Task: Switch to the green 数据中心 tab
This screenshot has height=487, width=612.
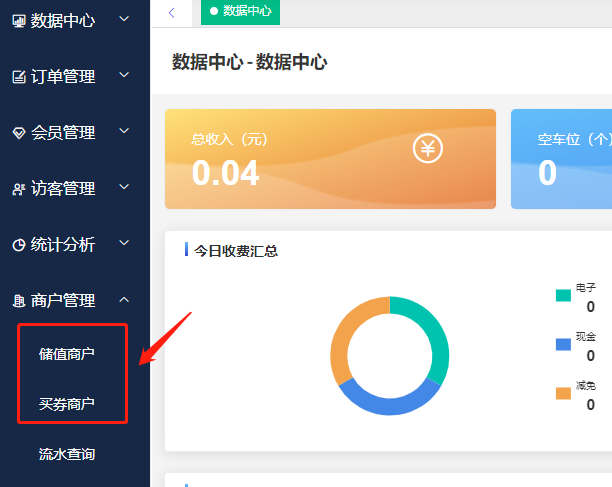Action: click(240, 11)
